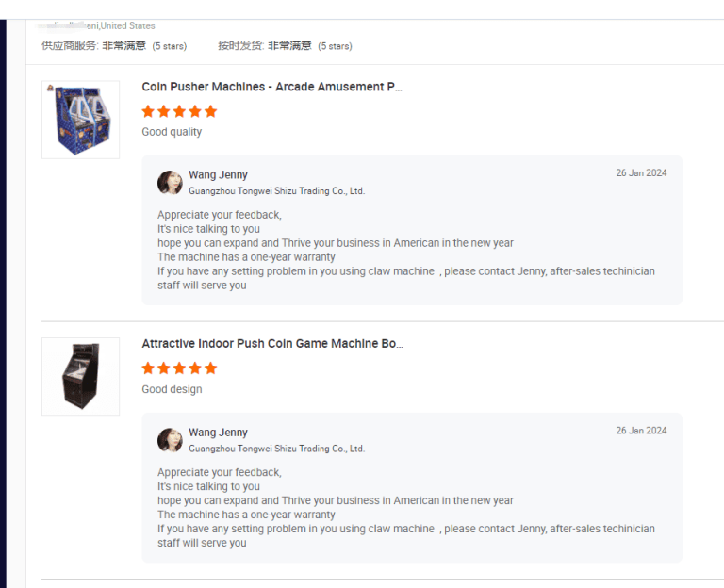
Task: Select the company name in the second reply
Action: pos(276,449)
